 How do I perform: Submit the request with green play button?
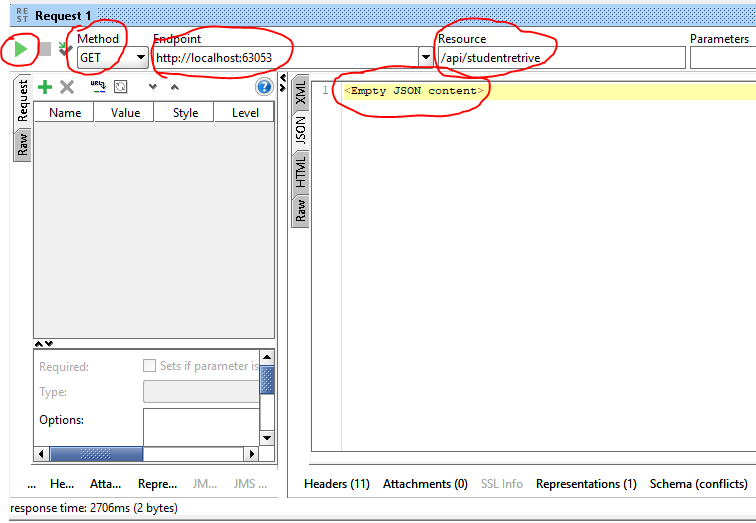pos(20,49)
